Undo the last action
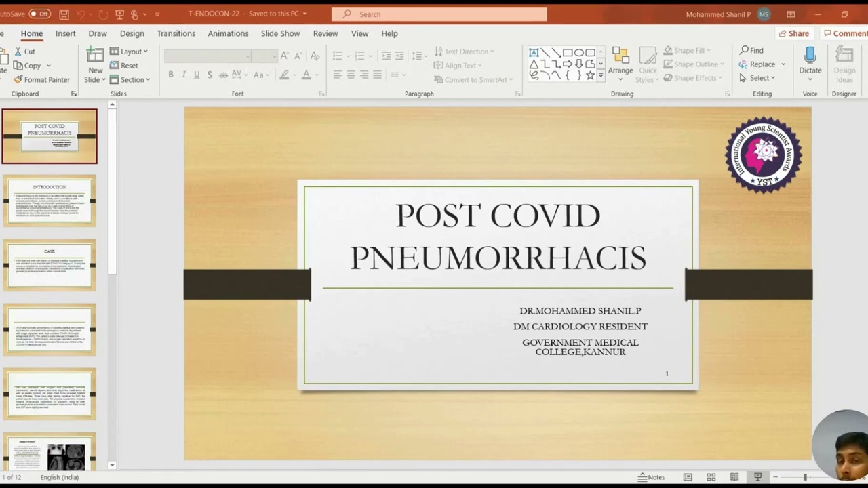The height and width of the screenshot is (488, 868). 81,14
